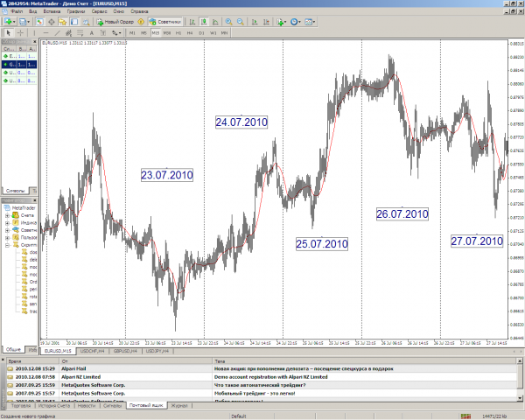Switch timeframe to H4
The width and height of the screenshot is (525, 420).
coord(190,33)
